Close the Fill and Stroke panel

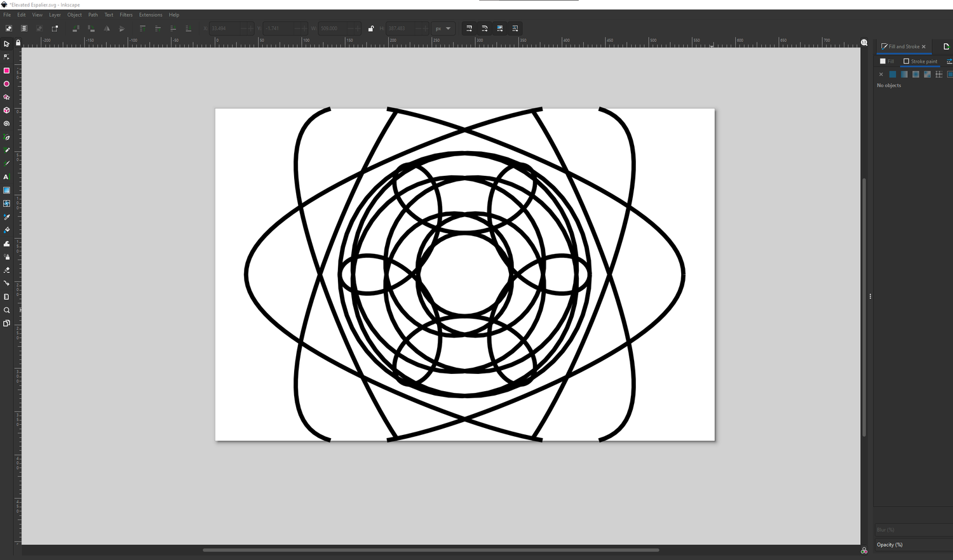(924, 46)
